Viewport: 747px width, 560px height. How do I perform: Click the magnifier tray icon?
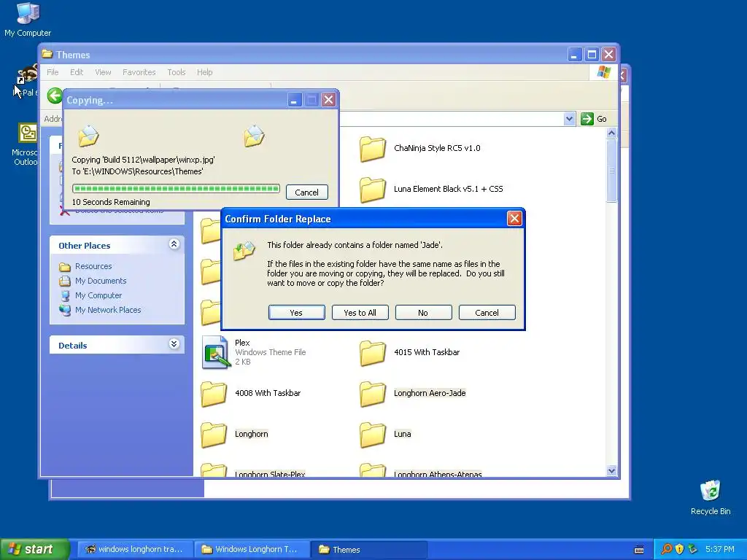(x=667, y=549)
